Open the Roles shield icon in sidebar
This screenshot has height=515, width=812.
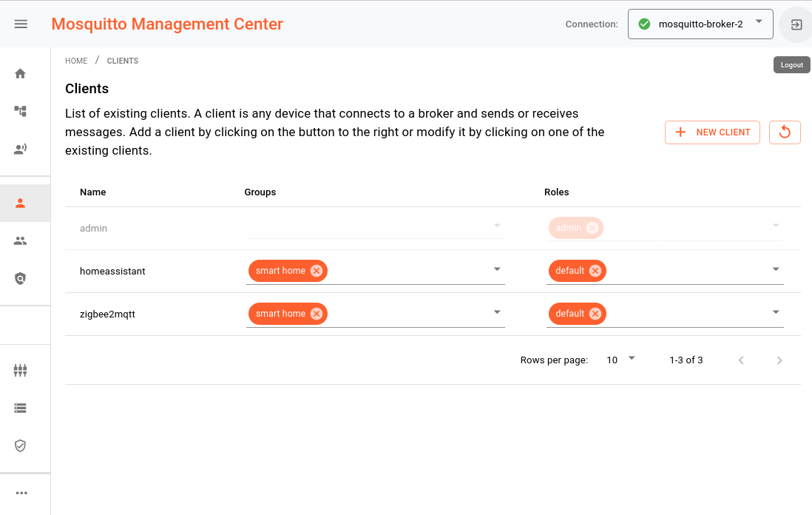pyautogui.click(x=20, y=278)
